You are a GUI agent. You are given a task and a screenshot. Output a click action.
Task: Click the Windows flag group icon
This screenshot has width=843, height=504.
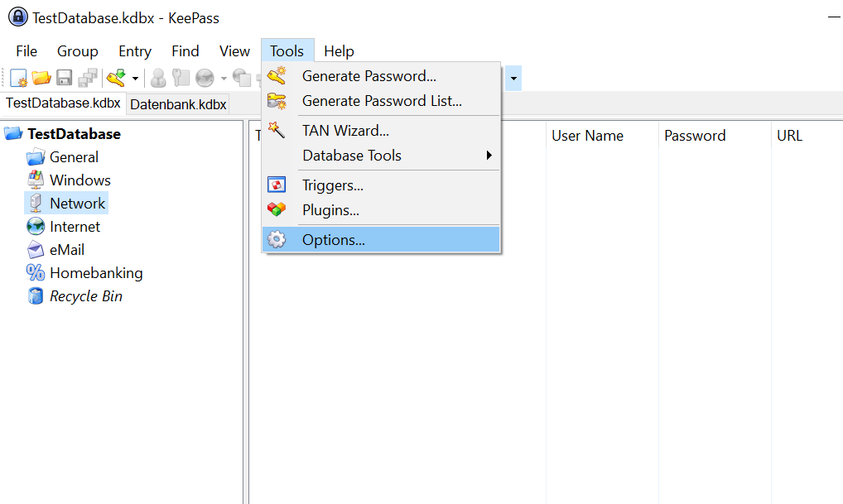[x=36, y=180]
